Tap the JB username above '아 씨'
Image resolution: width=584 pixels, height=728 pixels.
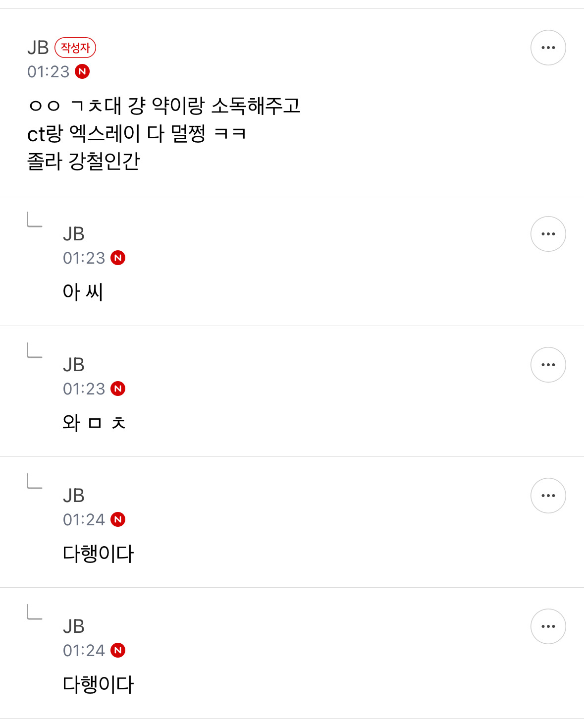[x=74, y=234]
